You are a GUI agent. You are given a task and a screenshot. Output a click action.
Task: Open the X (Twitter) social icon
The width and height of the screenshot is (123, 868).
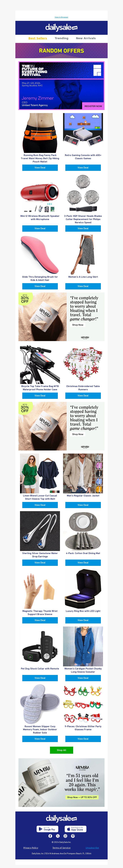(x=58, y=836)
